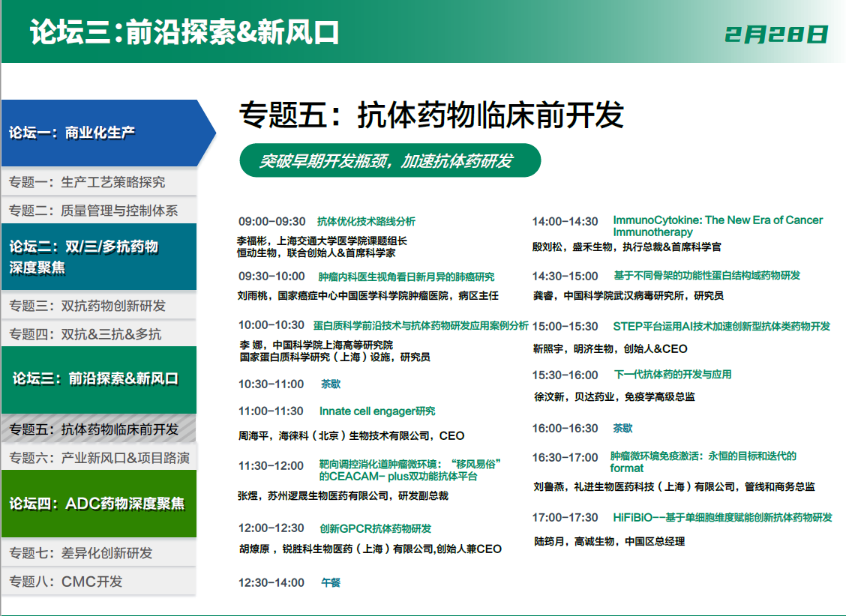Open 专题七:差异化创新研发 item
Image resolution: width=846 pixels, height=616 pixels.
point(97,553)
